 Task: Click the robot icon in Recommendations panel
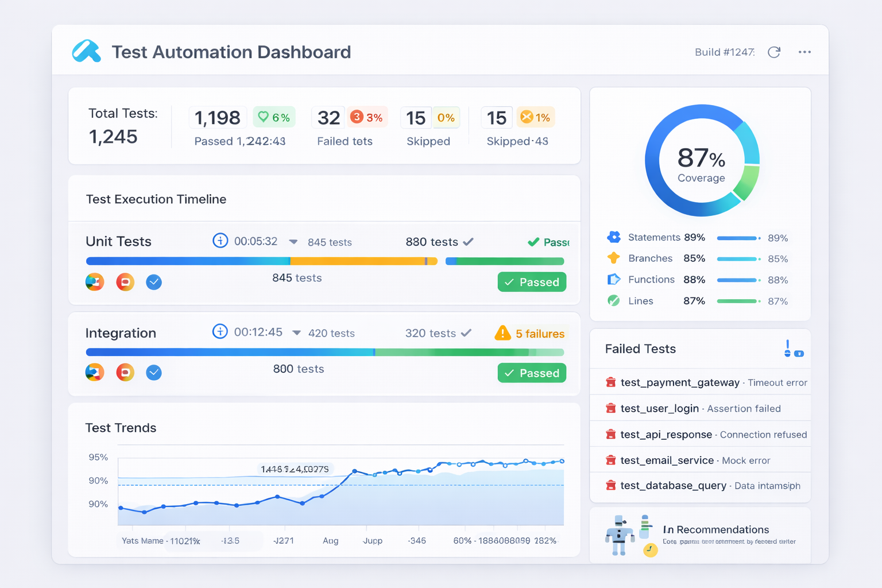coord(621,535)
